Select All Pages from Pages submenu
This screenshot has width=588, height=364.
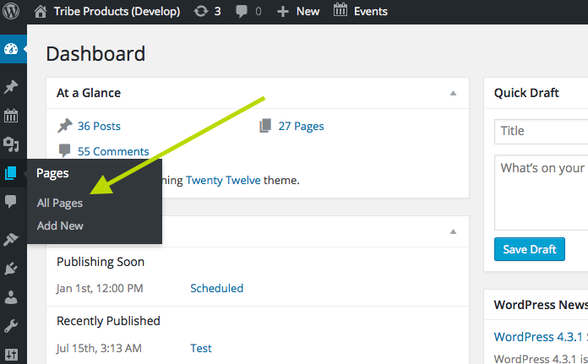(60, 203)
